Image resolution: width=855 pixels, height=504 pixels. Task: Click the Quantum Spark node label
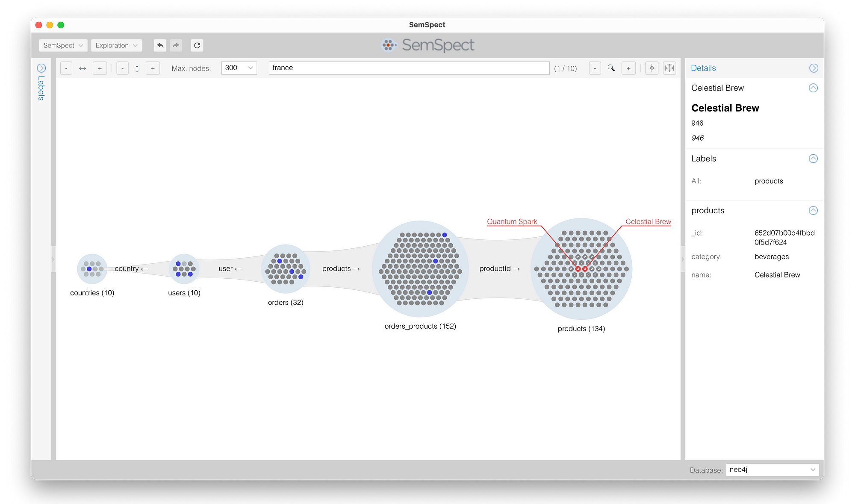pyautogui.click(x=512, y=221)
